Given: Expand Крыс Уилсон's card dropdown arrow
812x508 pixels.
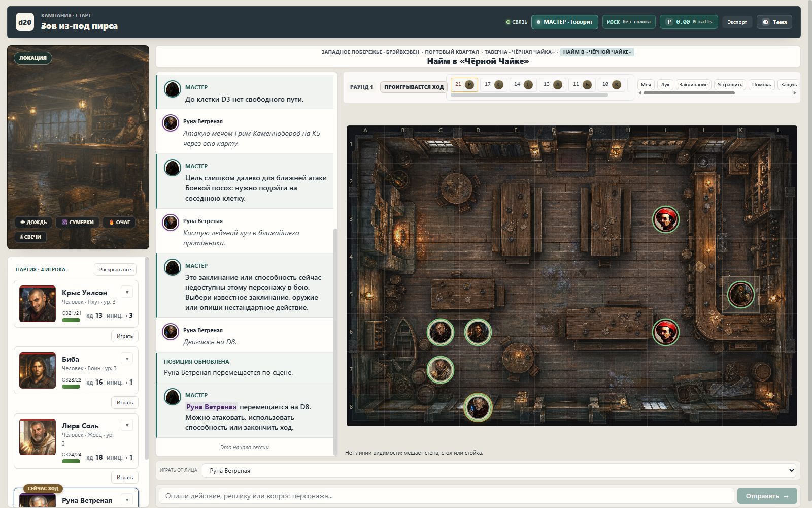Looking at the screenshot, I should (127, 292).
